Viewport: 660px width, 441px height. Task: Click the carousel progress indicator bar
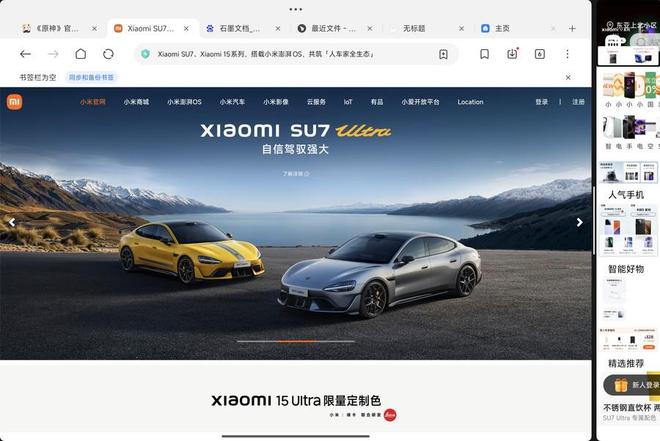click(296, 341)
